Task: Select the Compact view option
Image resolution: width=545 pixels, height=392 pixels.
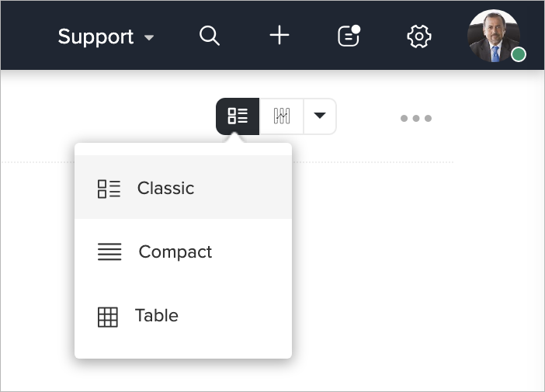Action: point(183,252)
